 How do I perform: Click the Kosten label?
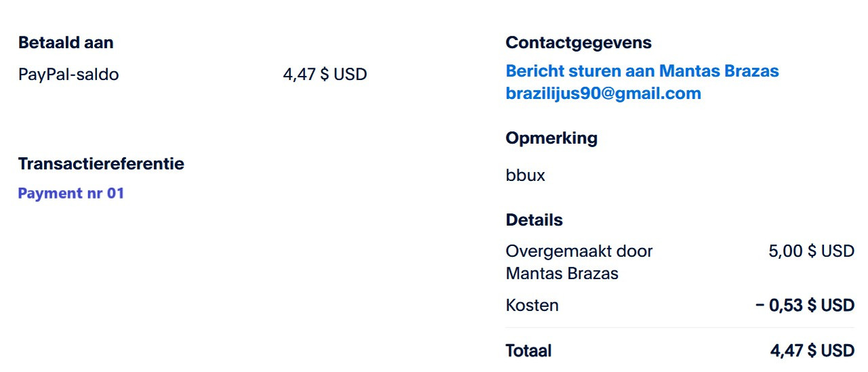pyautogui.click(x=532, y=306)
